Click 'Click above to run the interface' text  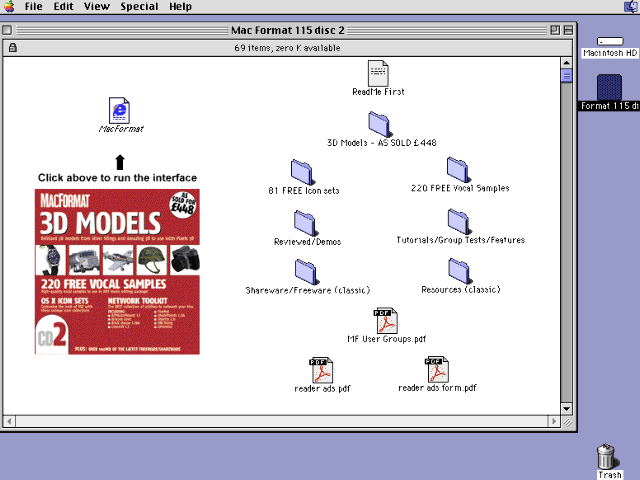pos(117,178)
